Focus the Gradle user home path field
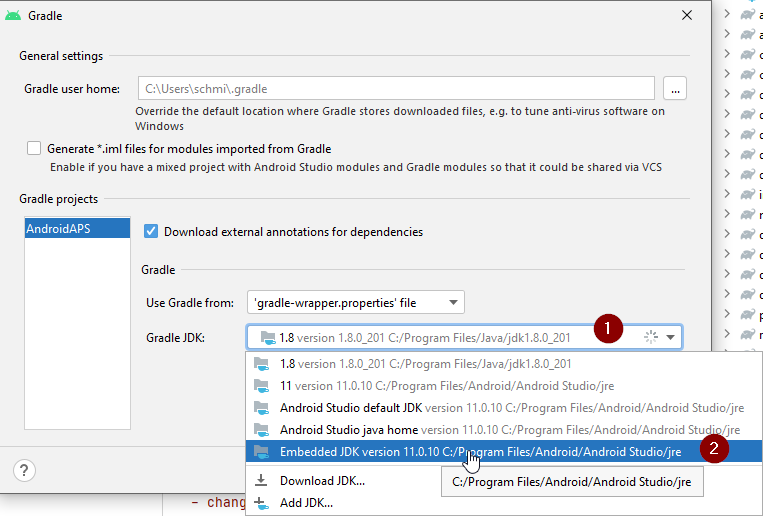The height and width of the screenshot is (516, 763). [396, 89]
